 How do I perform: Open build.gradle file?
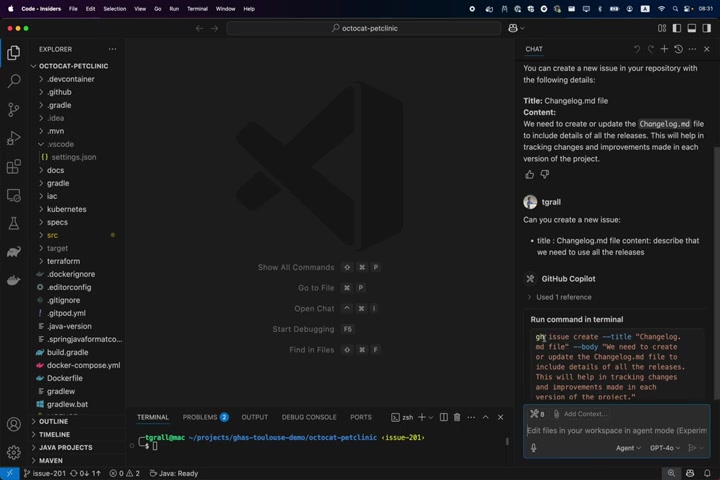(68, 352)
